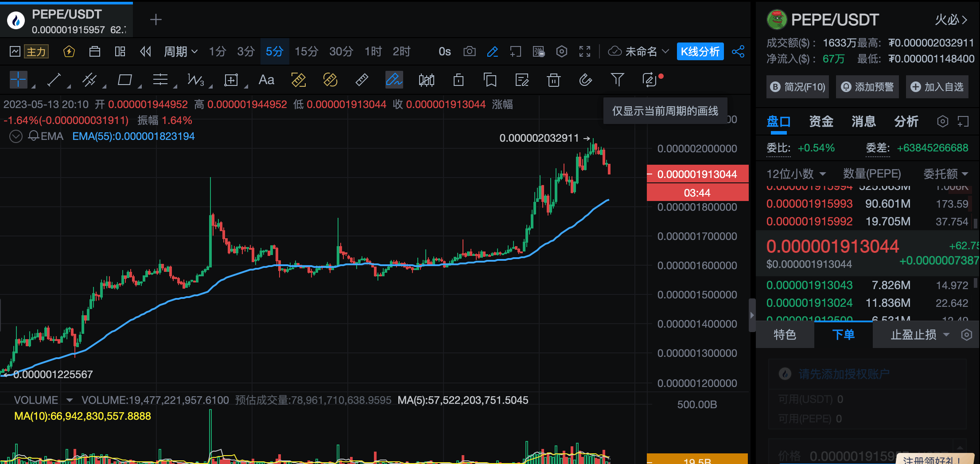Select the crosshair cursor tool
Screen dimensions: 980x464
pos(19,80)
